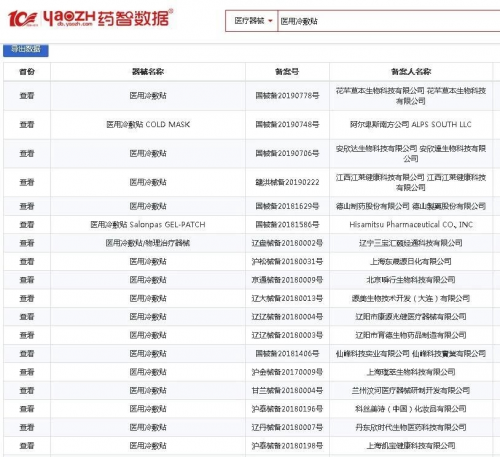Select filer 上海东晟源日化有限公司
This screenshot has height=457, width=500.
[x=411, y=262]
